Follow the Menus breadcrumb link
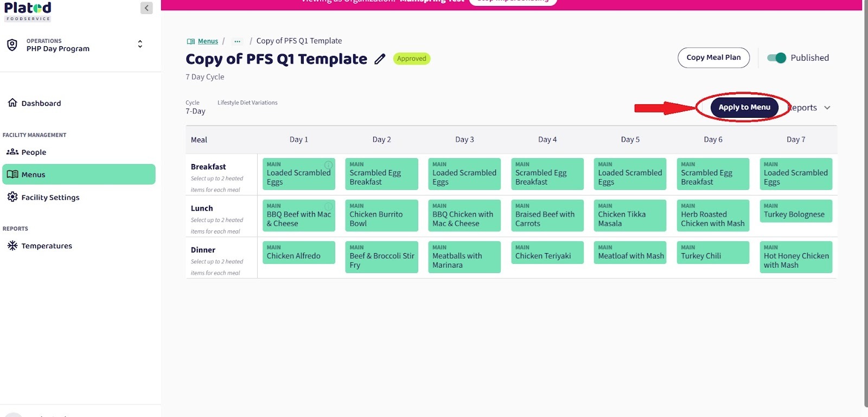Screen dimensions: 868x417 (x=208, y=41)
